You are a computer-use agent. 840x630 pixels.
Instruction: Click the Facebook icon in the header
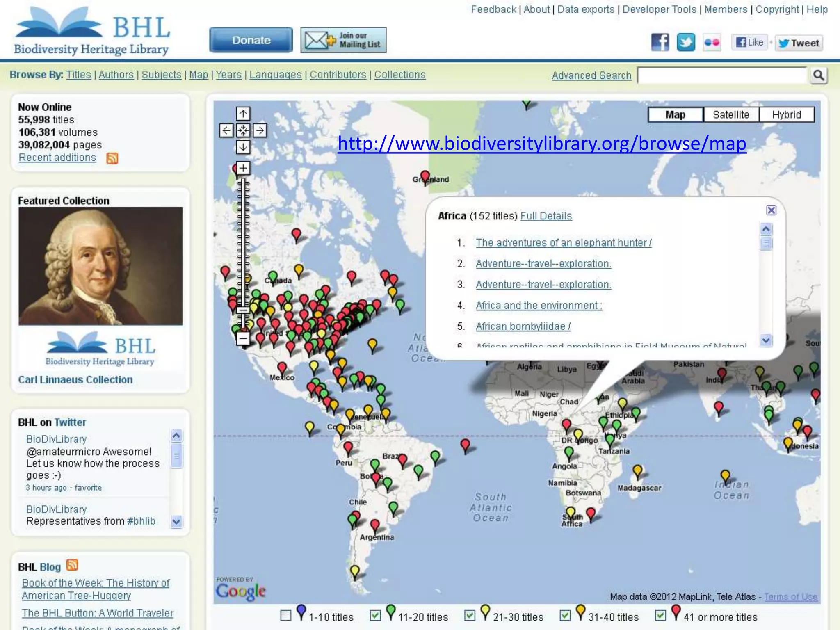pyautogui.click(x=660, y=42)
